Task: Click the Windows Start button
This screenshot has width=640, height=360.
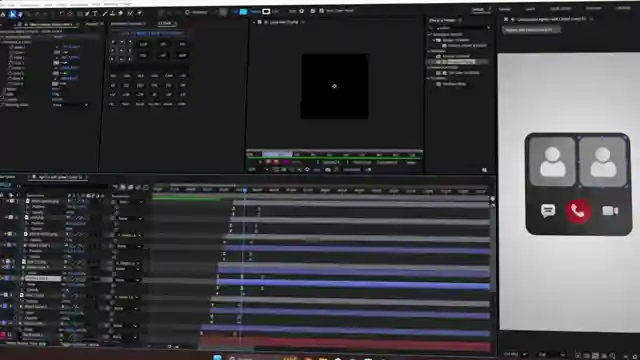Action: point(217,357)
